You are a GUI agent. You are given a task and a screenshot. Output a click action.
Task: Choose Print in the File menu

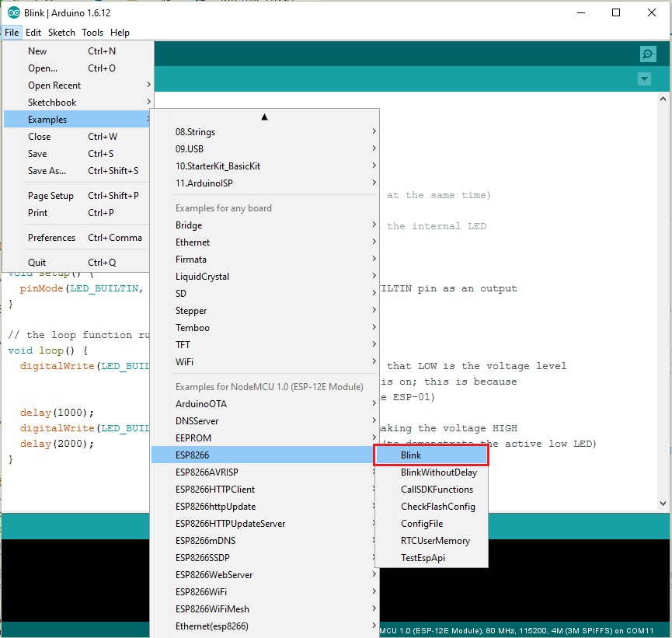pyautogui.click(x=77, y=213)
